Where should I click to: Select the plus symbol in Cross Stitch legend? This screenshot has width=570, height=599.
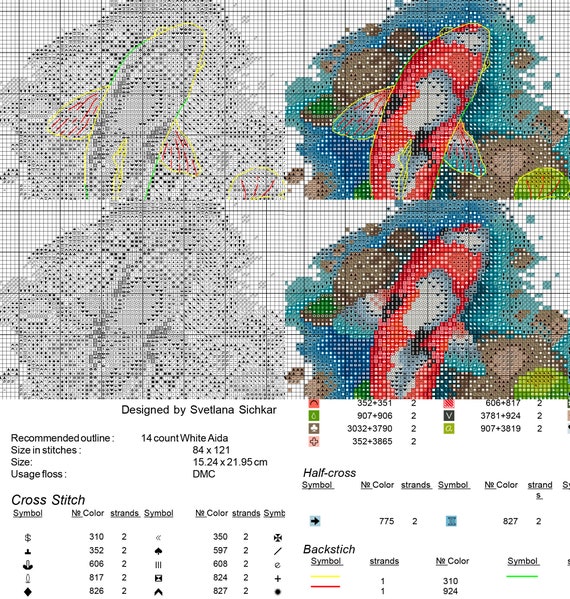278,578
